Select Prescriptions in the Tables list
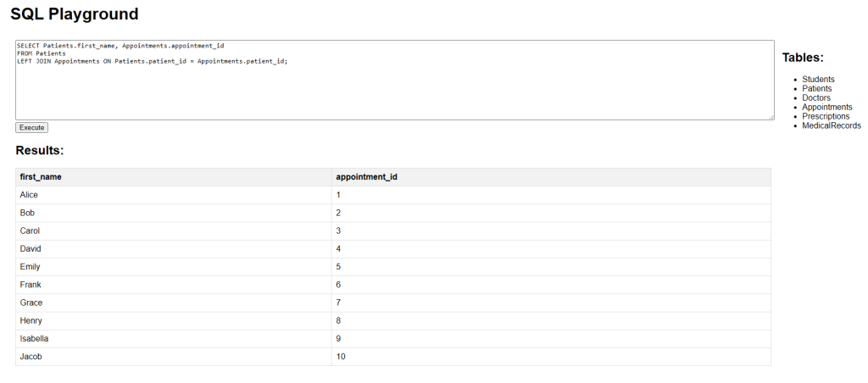 826,116
